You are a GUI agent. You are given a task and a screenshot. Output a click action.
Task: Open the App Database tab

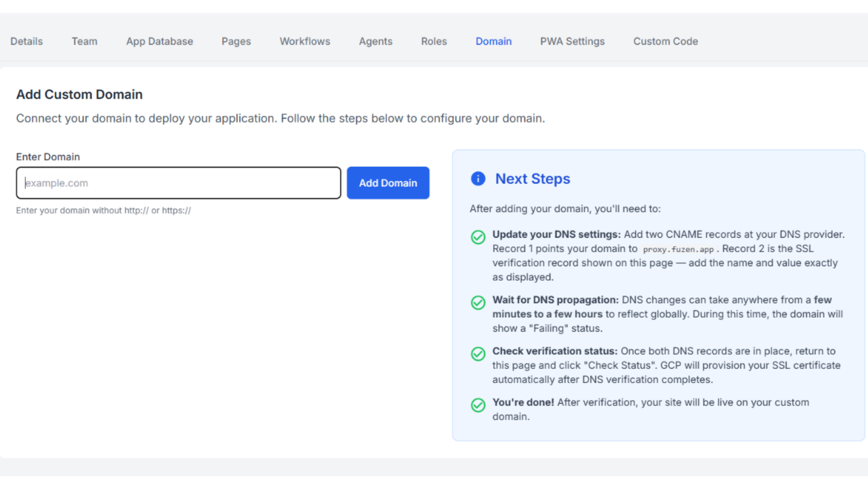click(159, 41)
